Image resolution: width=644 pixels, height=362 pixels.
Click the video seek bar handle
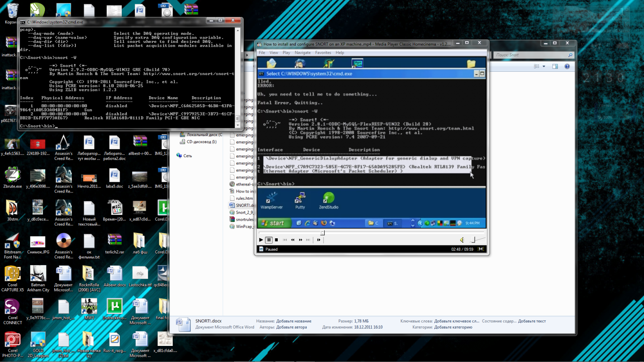pyautogui.click(x=323, y=233)
